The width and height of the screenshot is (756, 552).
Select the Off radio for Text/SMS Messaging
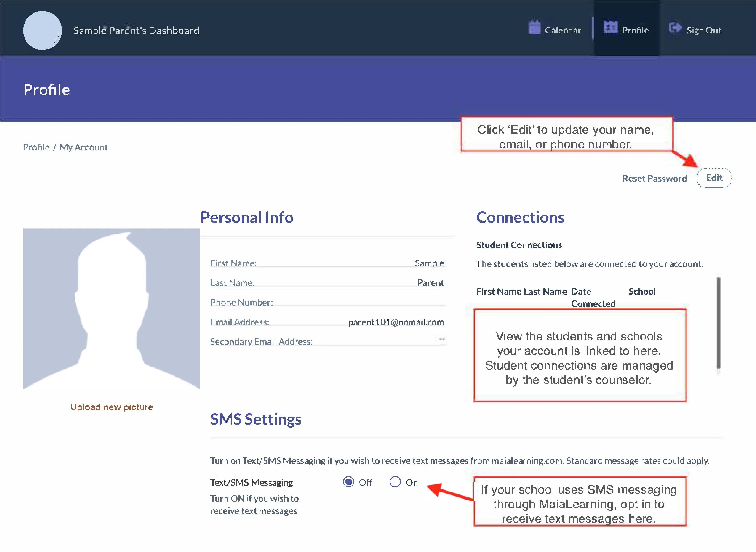[348, 482]
